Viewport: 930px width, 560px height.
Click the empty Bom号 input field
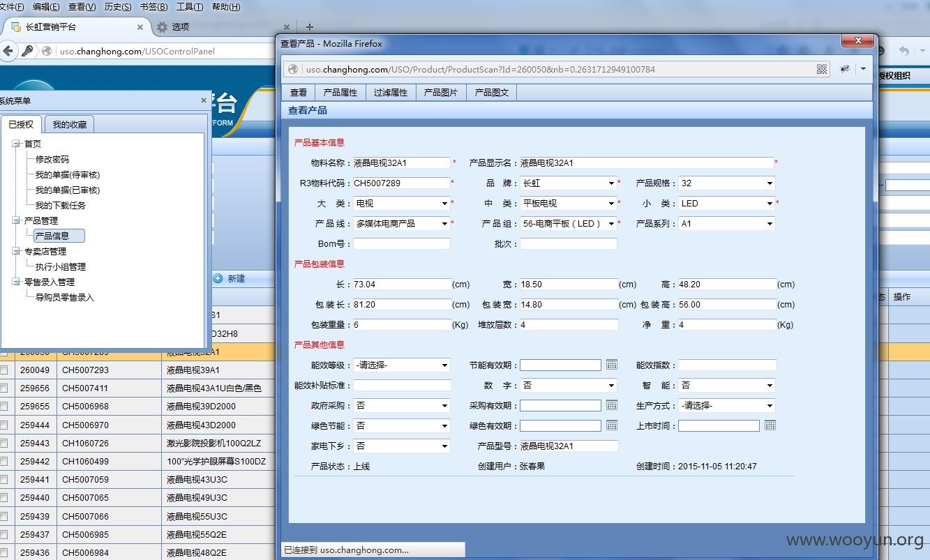[402, 244]
